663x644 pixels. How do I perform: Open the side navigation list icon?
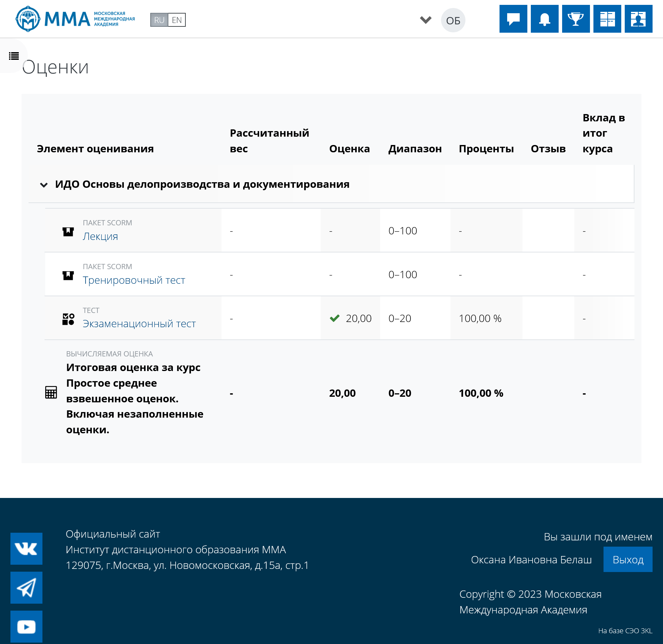(x=14, y=56)
